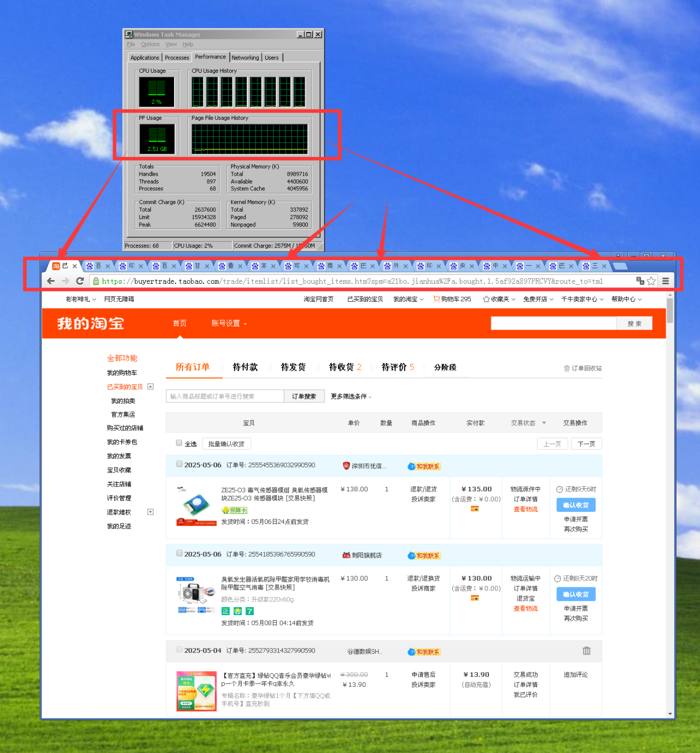Click the 和我联系 icon for 深圳市优信 order
Viewport: 700px width, 753px height.
click(424, 466)
